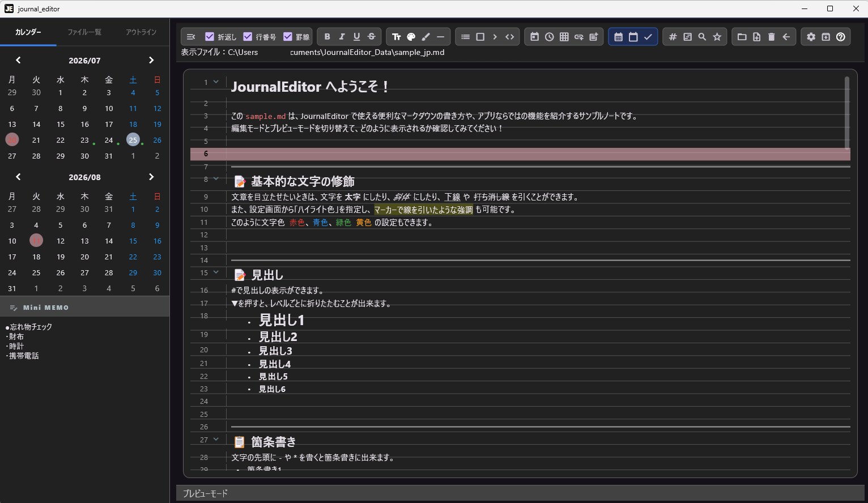Screen dimensions: 868x503
Task: Insert the current time with clock icon
Action: pyautogui.click(x=549, y=37)
